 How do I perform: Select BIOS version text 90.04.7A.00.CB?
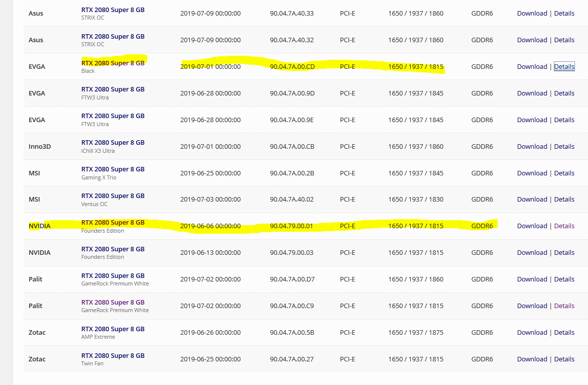click(x=292, y=147)
